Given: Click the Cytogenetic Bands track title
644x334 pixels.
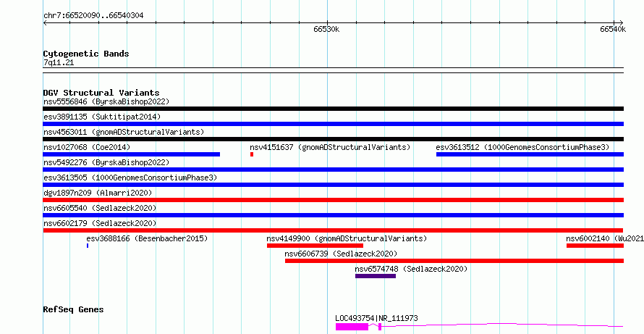Looking at the screenshot, I should click(86, 54).
